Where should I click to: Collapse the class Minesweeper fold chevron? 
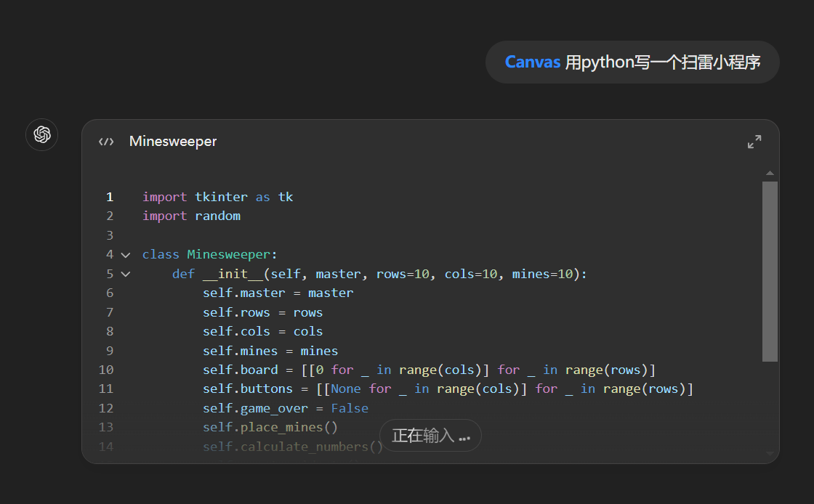(x=126, y=255)
